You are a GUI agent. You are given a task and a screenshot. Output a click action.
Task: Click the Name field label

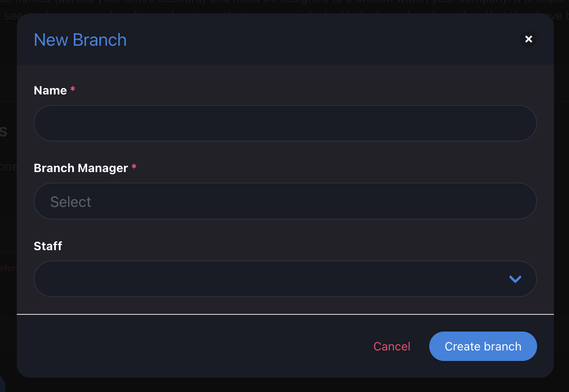click(x=50, y=90)
